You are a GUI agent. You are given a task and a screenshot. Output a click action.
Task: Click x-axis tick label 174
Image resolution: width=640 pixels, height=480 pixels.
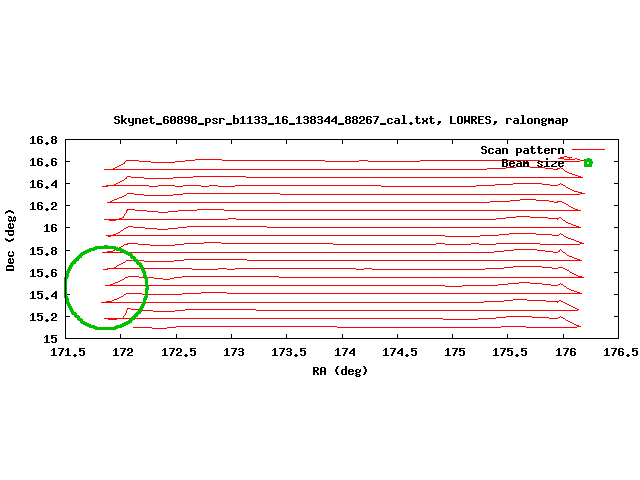344,352
